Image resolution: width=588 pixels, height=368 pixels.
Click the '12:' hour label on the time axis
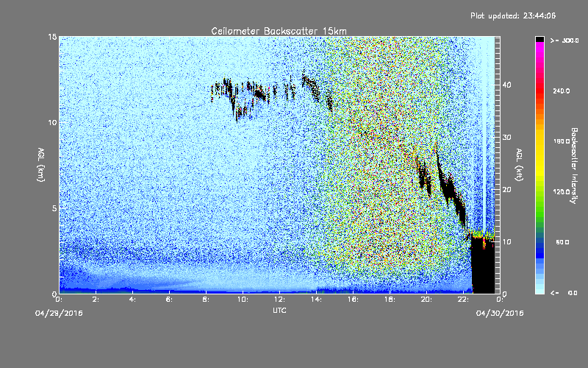[279, 300]
